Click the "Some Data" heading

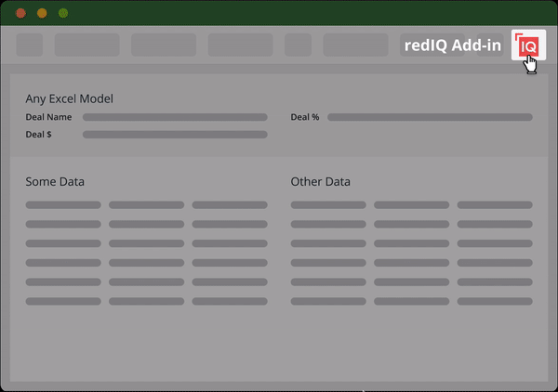[x=55, y=182]
